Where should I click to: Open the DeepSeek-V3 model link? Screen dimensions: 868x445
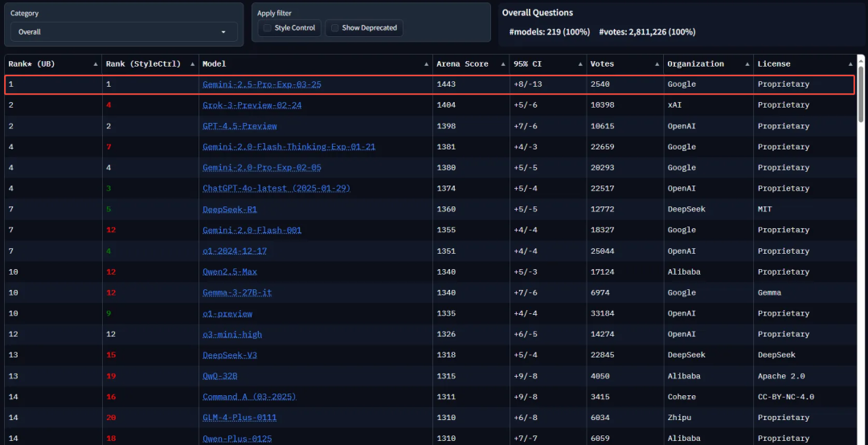(x=230, y=355)
